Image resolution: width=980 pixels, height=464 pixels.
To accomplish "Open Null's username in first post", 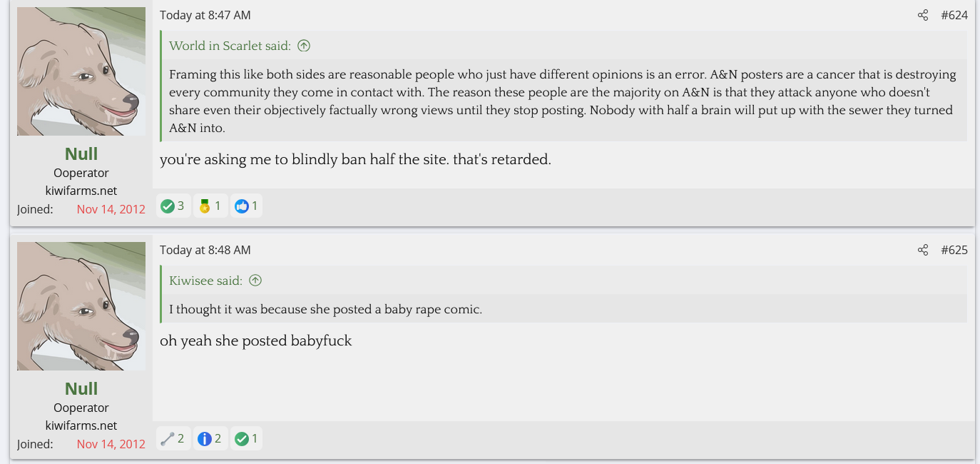I will (81, 153).
